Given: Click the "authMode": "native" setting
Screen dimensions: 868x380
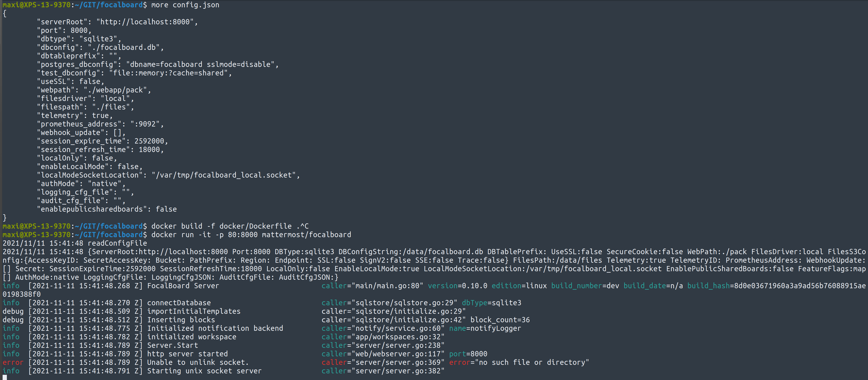Looking at the screenshot, I should click(81, 183).
